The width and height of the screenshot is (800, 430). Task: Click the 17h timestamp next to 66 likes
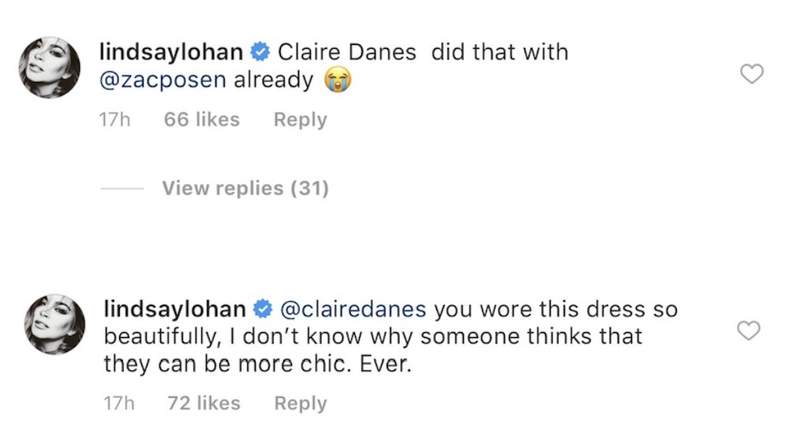click(117, 120)
